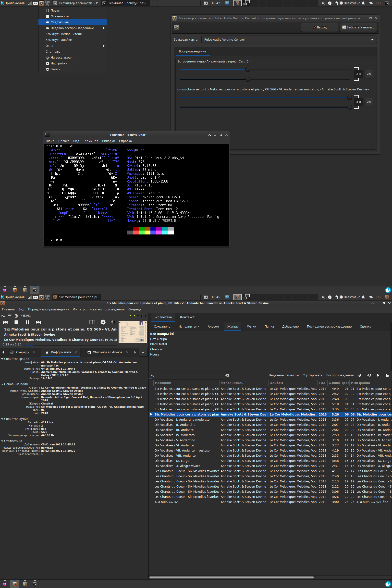This screenshot has width=392, height=588.
Task: Select На весь экран menu entry
Action: tap(73, 58)
